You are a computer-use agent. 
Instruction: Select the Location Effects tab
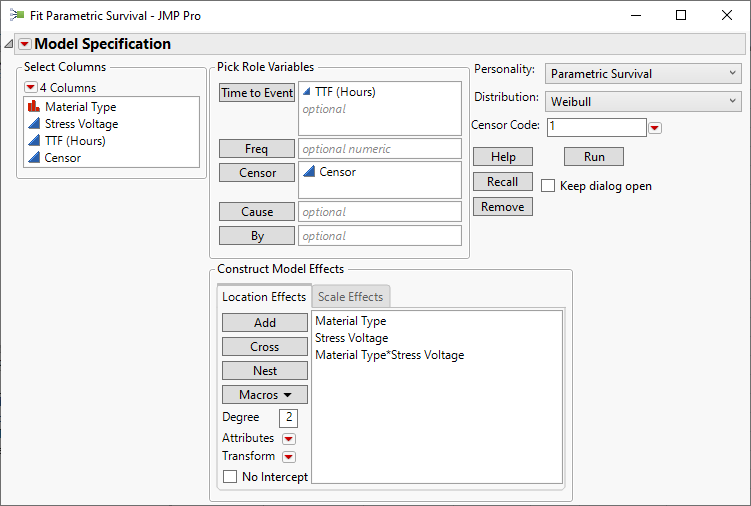coord(264,297)
